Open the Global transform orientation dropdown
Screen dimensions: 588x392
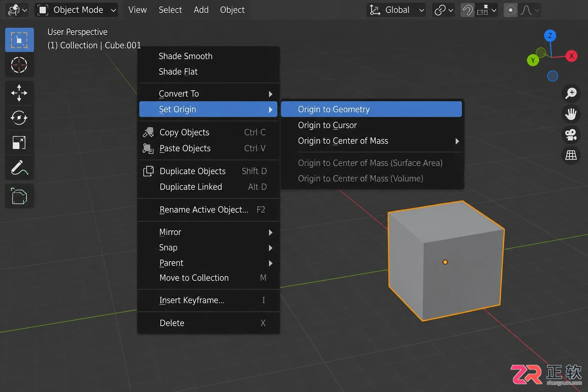click(x=396, y=10)
